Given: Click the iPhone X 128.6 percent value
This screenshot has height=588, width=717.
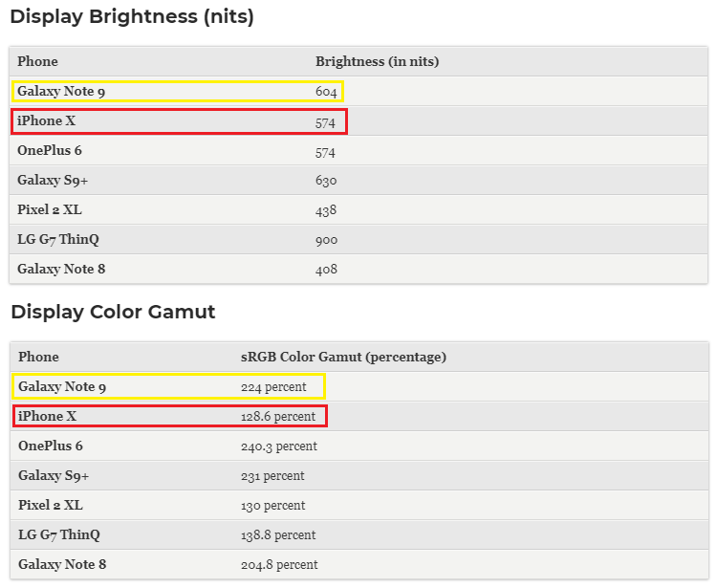Looking at the screenshot, I should 278,417.
